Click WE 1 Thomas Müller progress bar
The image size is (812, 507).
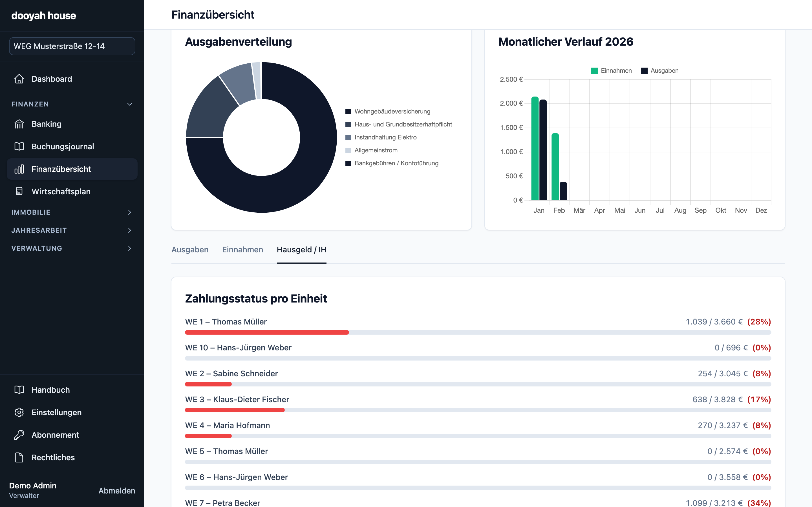tap(478, 332)
